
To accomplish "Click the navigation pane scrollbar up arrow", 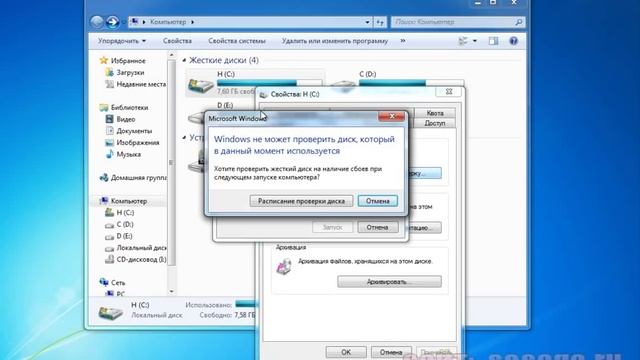I will click(171, 56).
